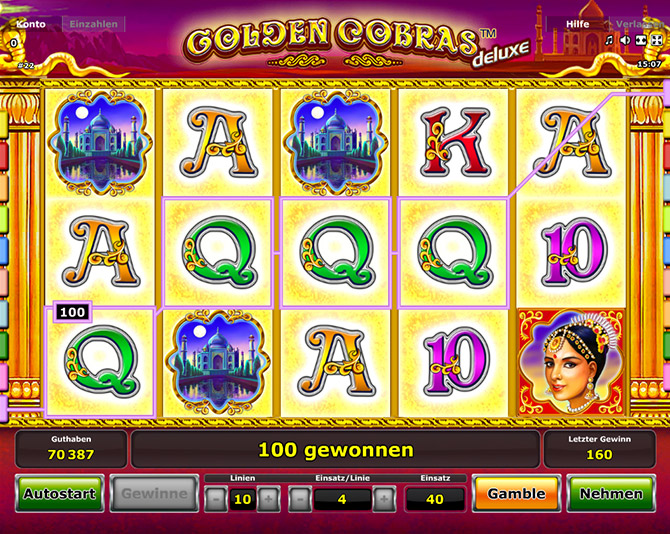Mute sound with the speaker icon
The height and width of the screenshot is (534, 670).
click(625, 40)
